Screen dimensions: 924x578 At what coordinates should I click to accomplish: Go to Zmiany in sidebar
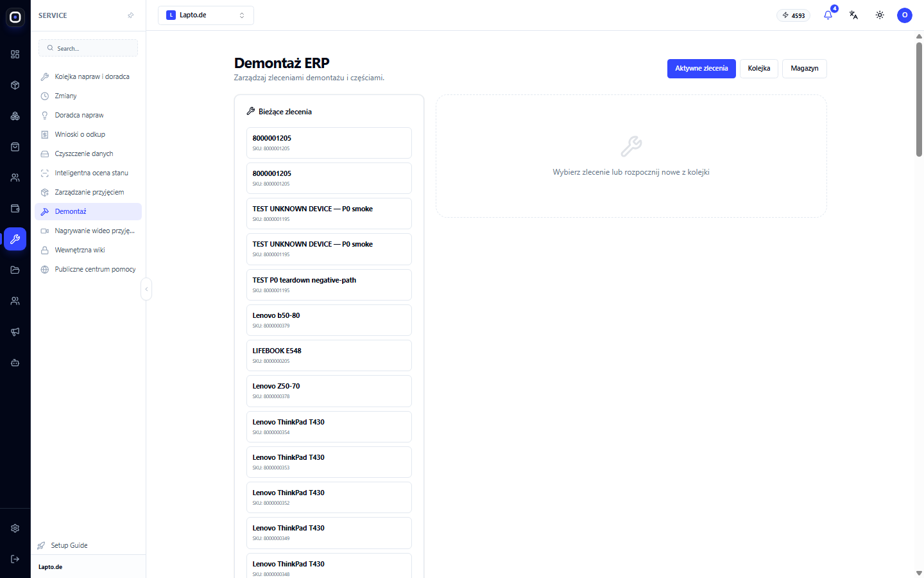point(89,96)
